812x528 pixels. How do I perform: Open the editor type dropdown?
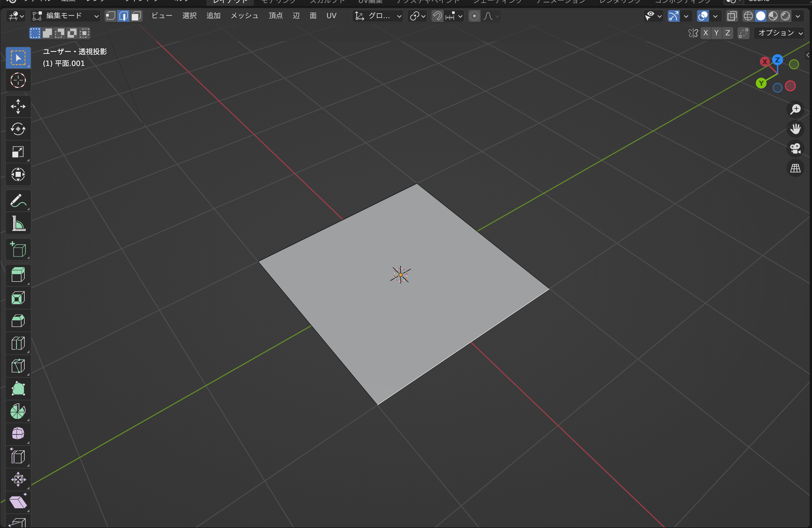pos(16,16)
